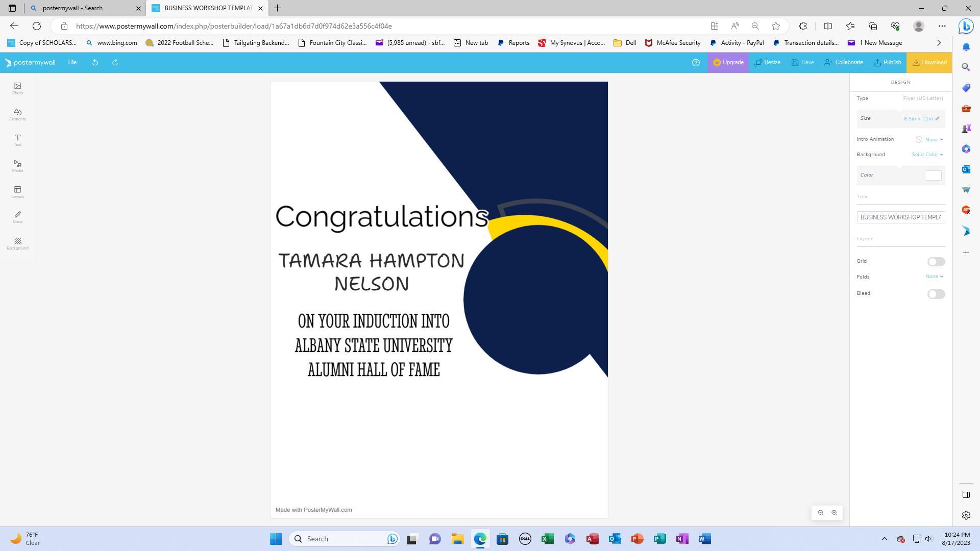Open the Folds None dropdown
980x551 pixels.
point(934,277)
